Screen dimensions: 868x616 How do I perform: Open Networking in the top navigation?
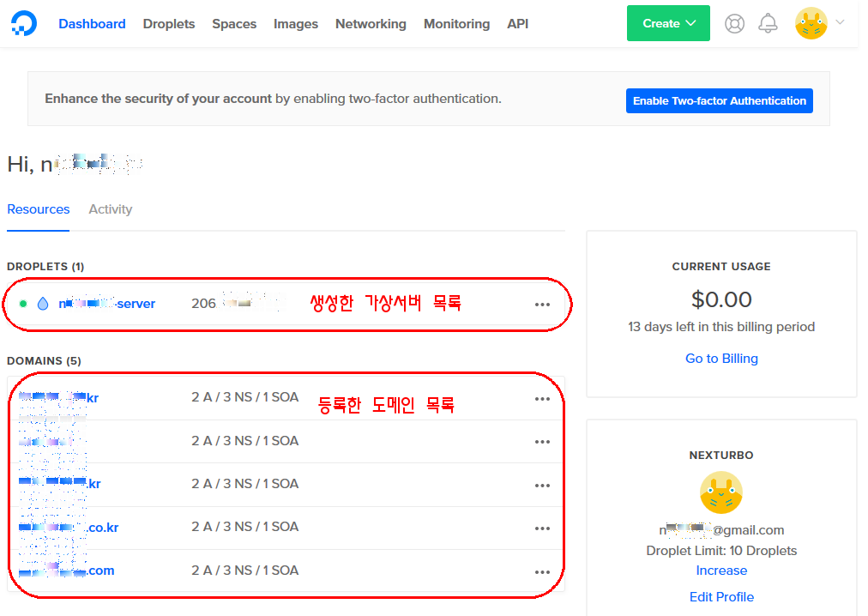pos(371,24)
